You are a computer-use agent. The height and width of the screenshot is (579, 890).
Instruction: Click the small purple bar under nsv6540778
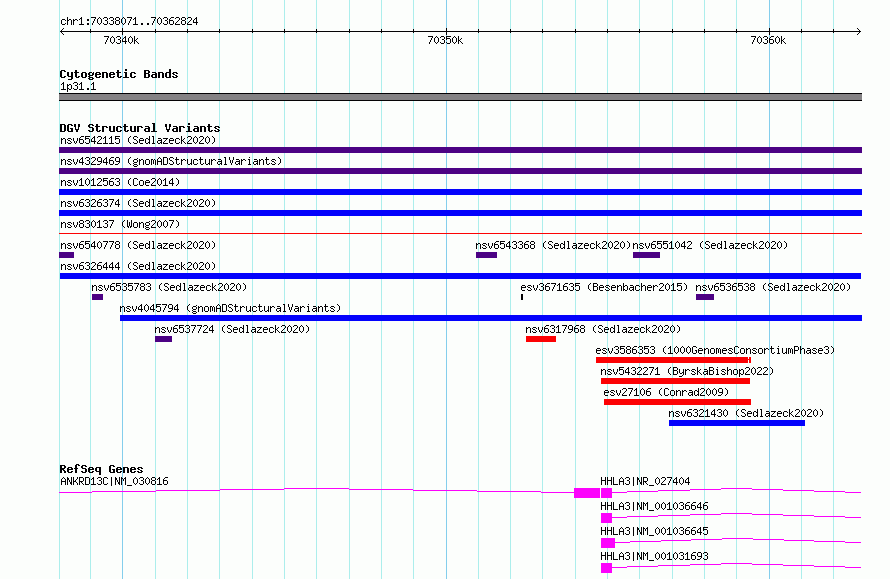pos(66,255)
